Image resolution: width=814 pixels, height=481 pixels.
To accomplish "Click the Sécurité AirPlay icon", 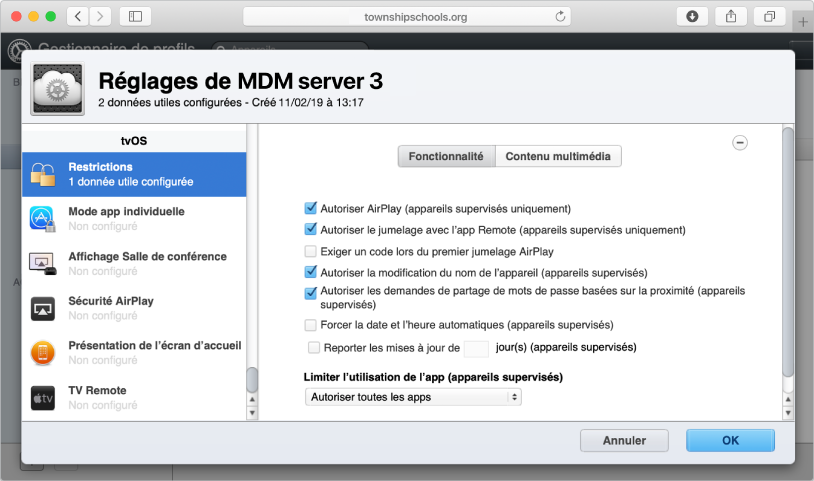I will 43,309.
